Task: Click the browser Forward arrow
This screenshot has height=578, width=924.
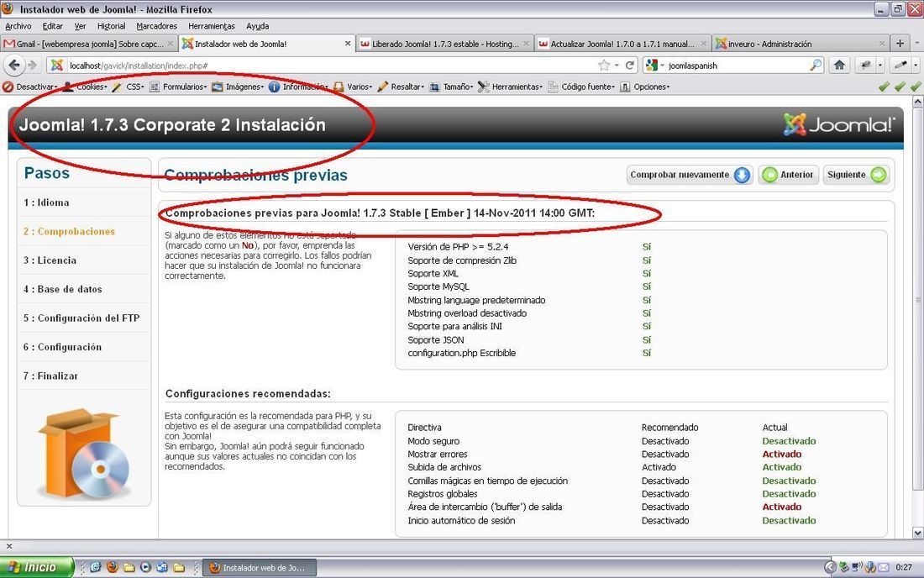Action: pos(32,65)
